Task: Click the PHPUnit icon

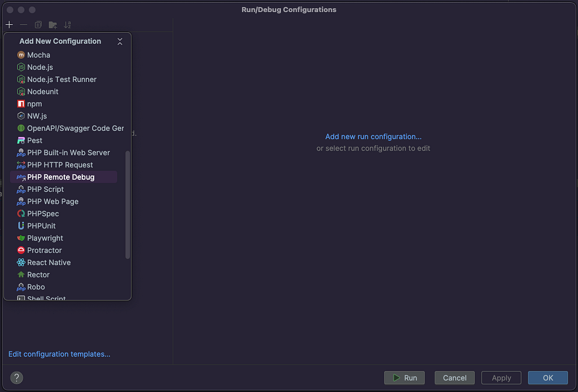Action: point(21,226)
